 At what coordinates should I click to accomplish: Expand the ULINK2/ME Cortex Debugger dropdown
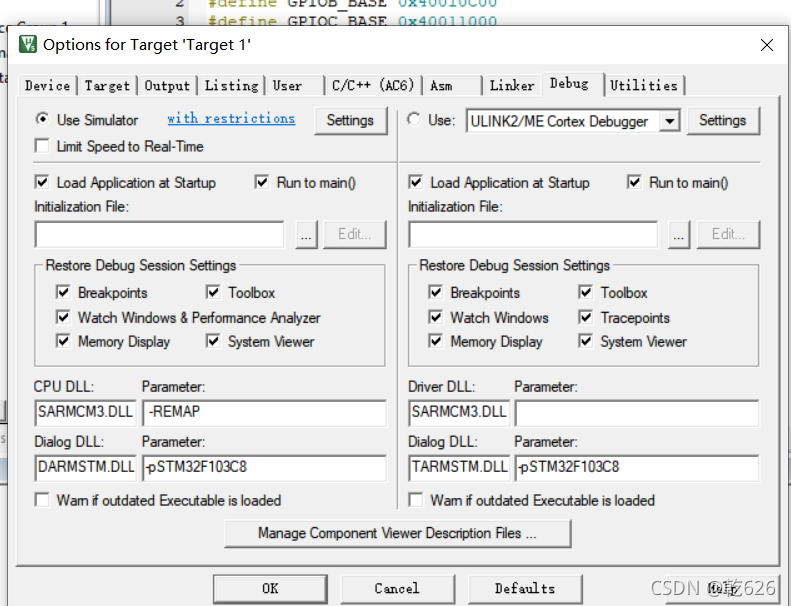[669, 121]
